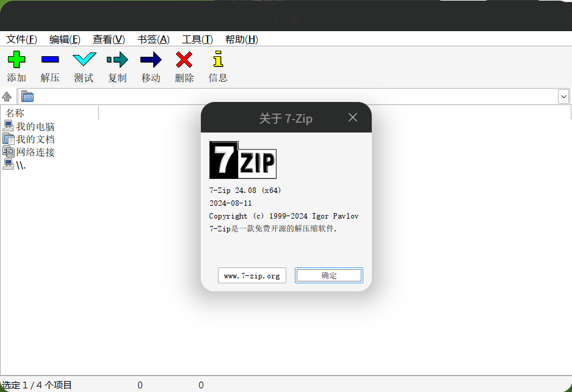Open the View (查看) menu
Image resolution: width=572 pixels, height=392 pixels.
pyautogui.click(x=109, y=39)
